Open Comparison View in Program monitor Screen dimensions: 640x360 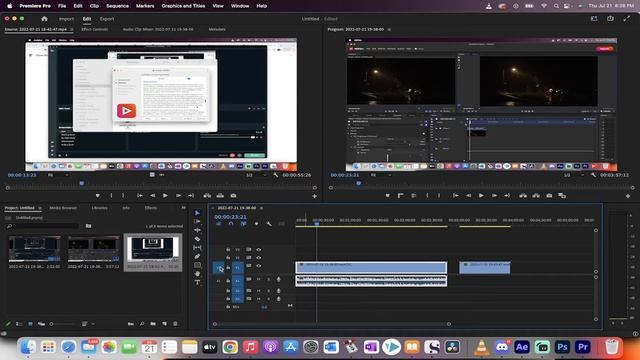562,196
